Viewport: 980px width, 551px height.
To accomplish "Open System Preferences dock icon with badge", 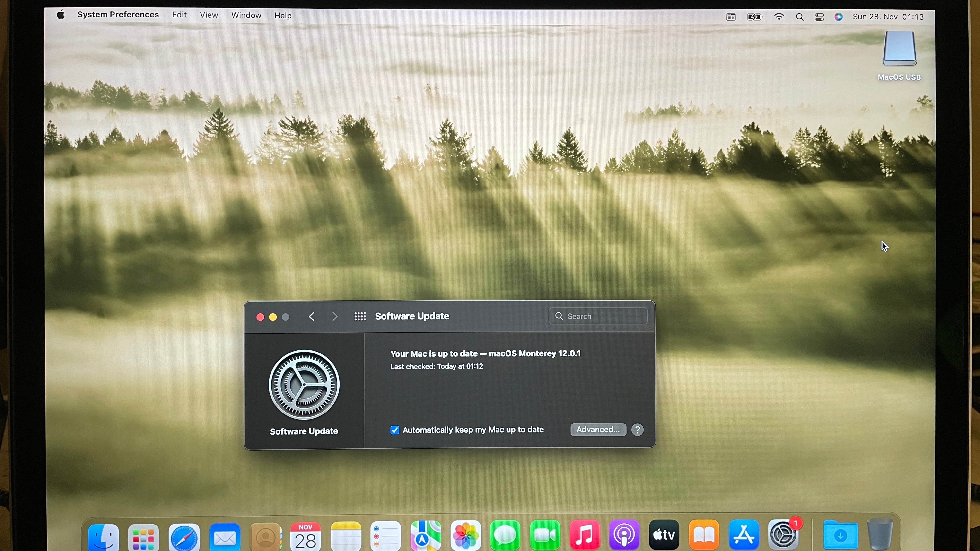I will [x=783, y=535].
